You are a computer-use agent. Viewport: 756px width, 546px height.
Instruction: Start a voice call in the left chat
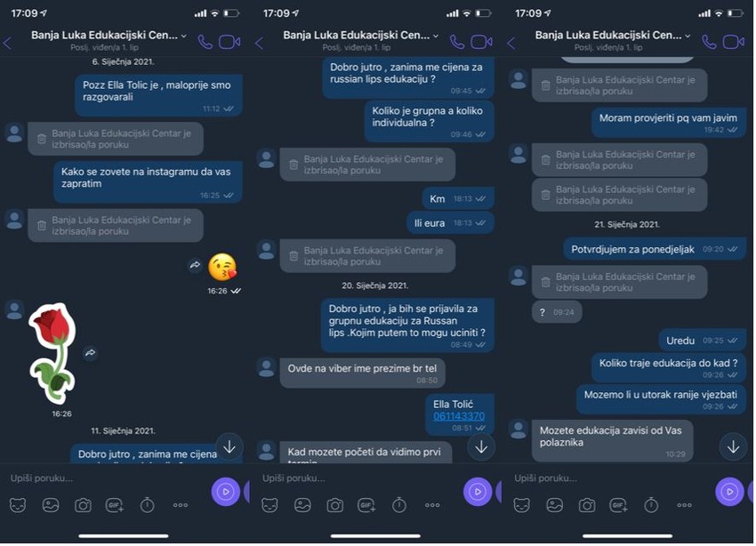click(205, 43)
